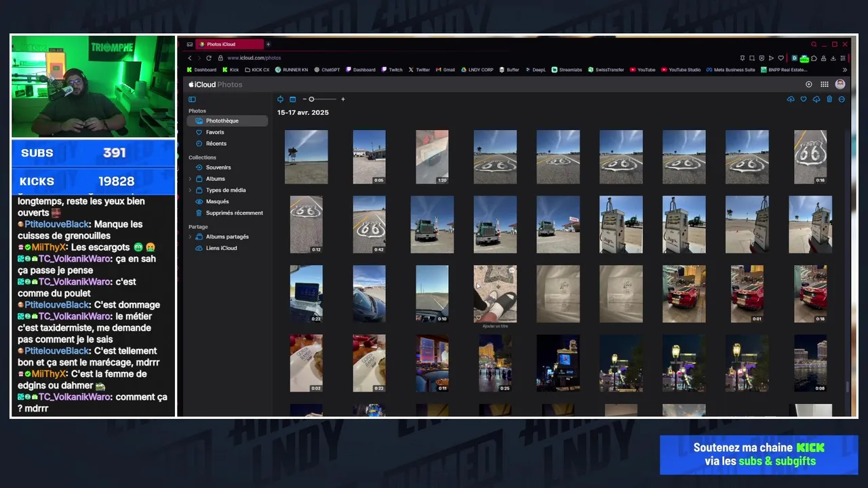Open the Gmail bookmark

click(446, 70)
